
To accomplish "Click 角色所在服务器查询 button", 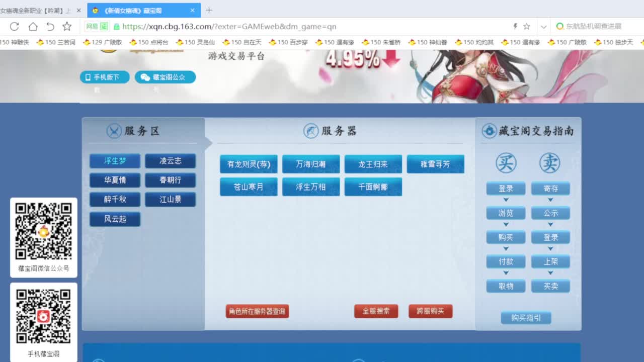I will pyautogui.click(x=257, y=311).
